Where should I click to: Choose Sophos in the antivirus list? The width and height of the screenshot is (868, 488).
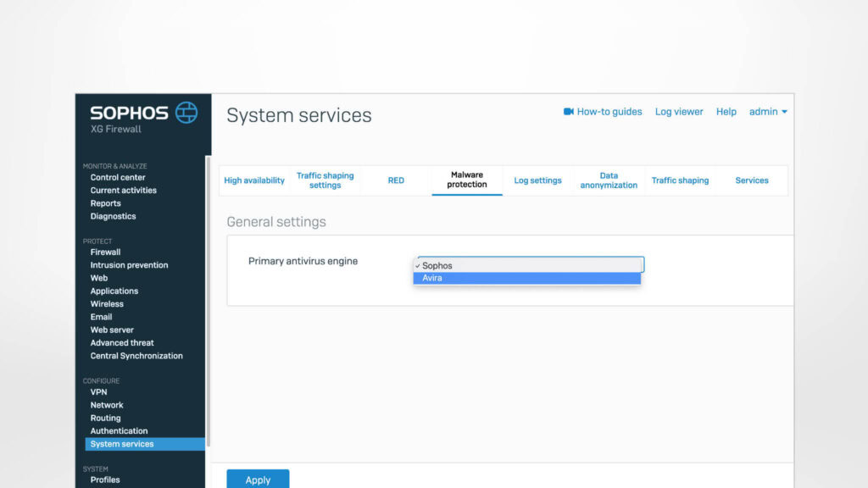point(527,265)
